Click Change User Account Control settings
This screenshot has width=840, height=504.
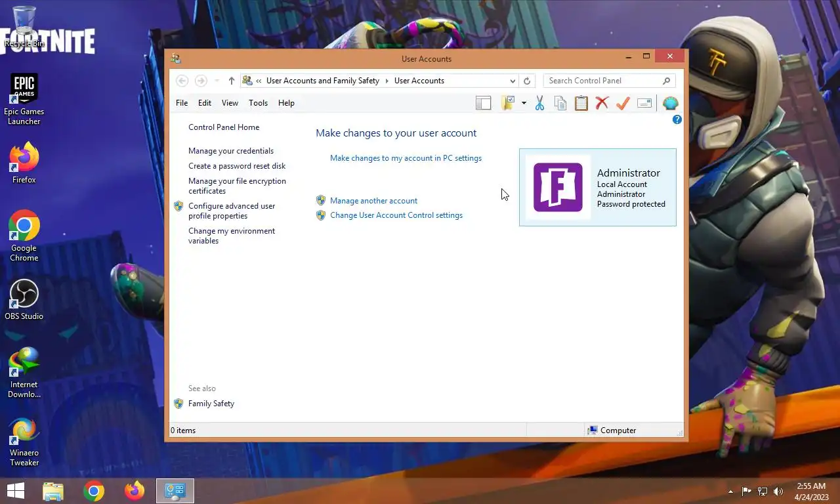pos(396,215)
